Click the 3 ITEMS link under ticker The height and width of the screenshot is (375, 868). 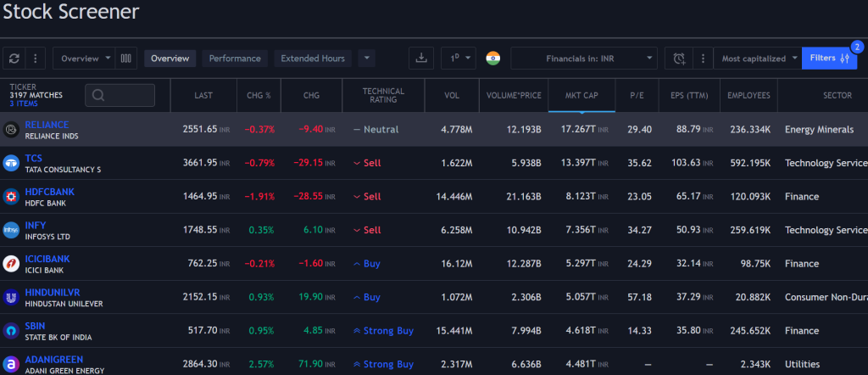point(24,104)
